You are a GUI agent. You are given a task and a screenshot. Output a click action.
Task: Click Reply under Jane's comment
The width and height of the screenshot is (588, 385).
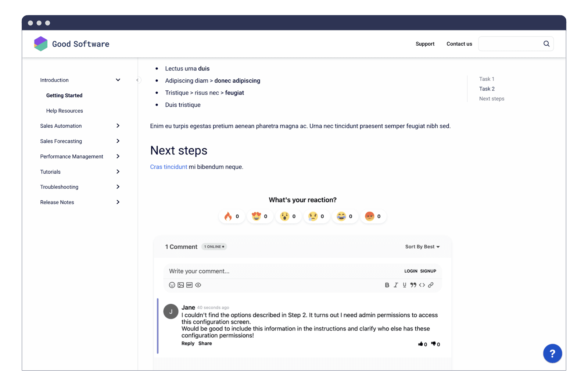pos(188,343)
